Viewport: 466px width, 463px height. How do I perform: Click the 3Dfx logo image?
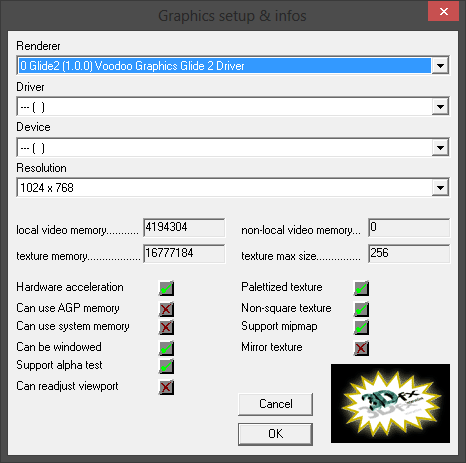[x=390, y=403]
